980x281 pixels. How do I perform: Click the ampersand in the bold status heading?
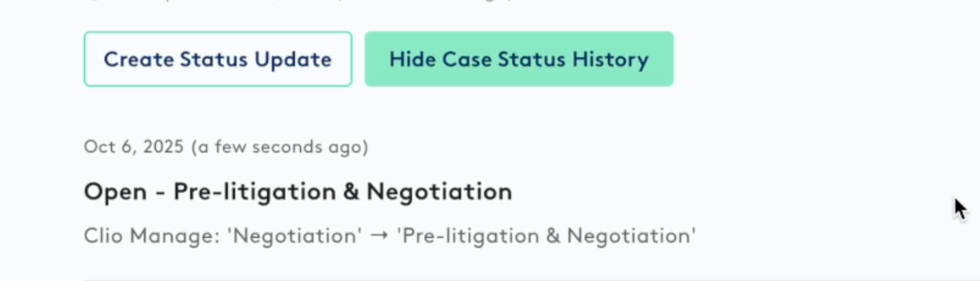[351, 192]
